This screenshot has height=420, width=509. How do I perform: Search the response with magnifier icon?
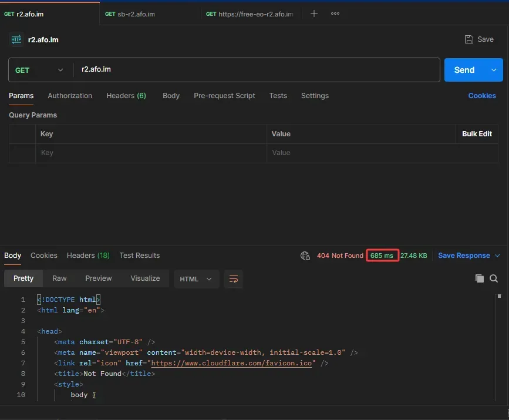coord(494,278)
